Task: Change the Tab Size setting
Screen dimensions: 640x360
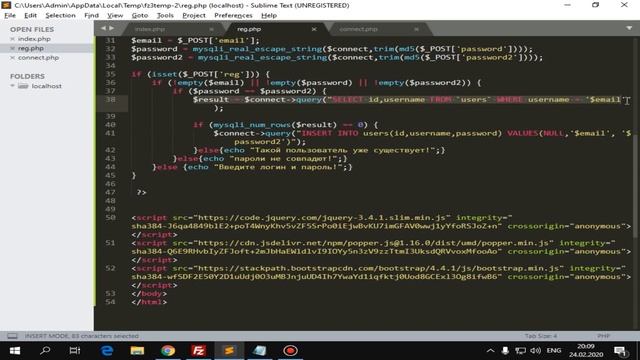Action: (540, 336)
